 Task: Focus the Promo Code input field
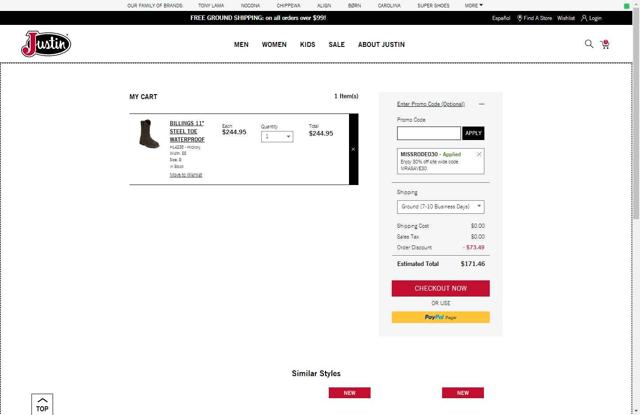pyautogui.click(x=429, y=133)
